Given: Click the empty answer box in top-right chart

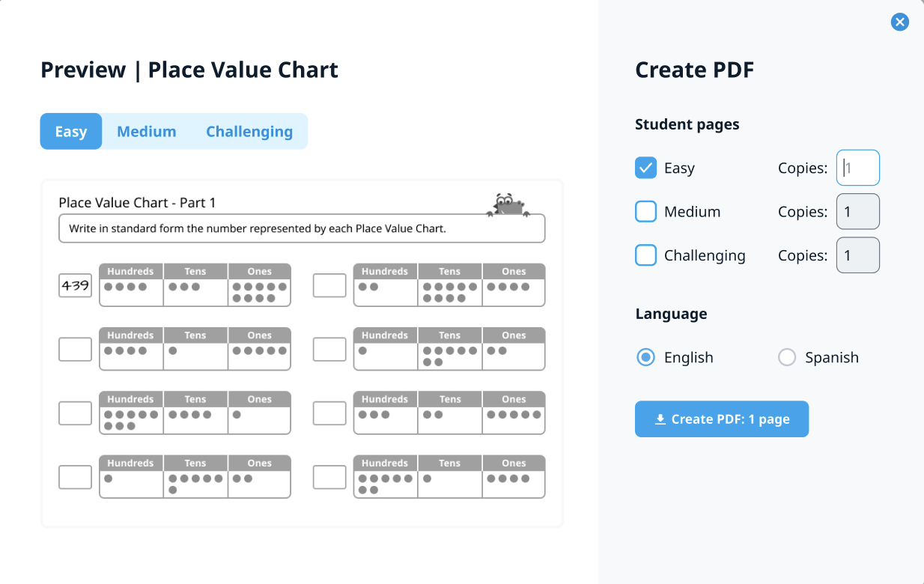Looking at the screenshot, I should (329, 285).
